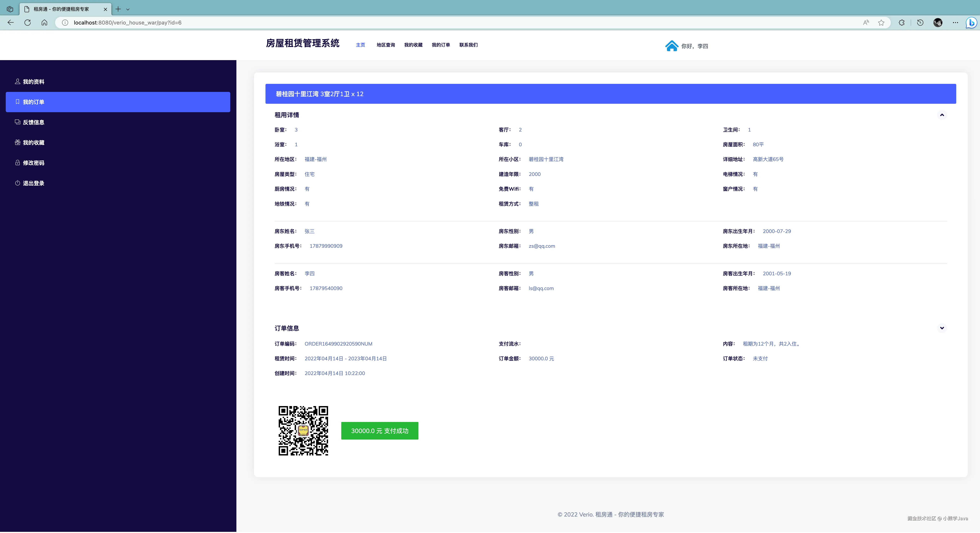Refresh the browser page
Screen dimensions: 980x533
(x=27, y=22)
